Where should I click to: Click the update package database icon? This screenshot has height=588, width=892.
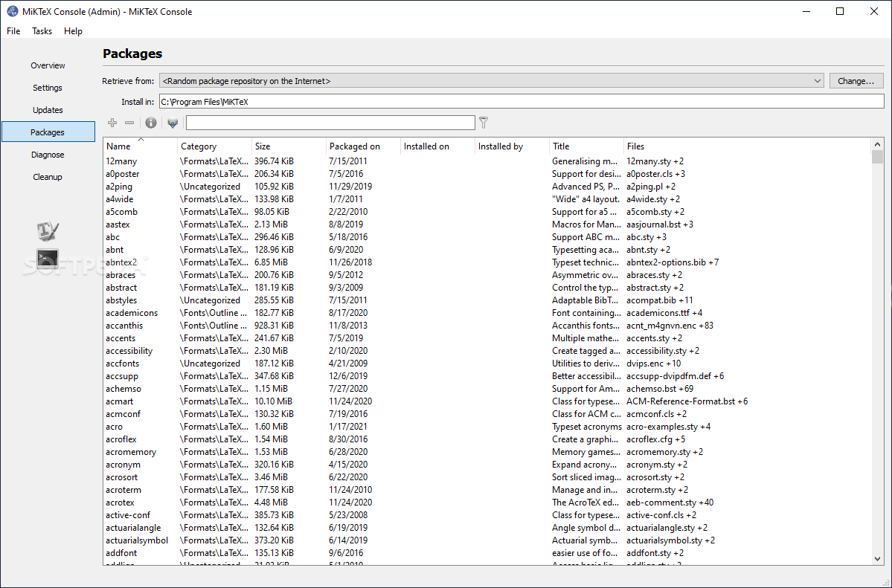click(x=173, y=123)
